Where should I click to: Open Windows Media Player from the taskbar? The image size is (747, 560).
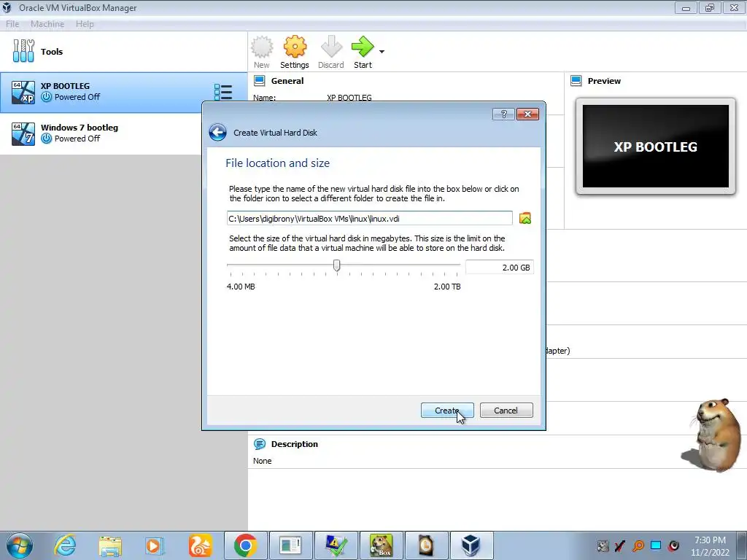pos(155,545)
